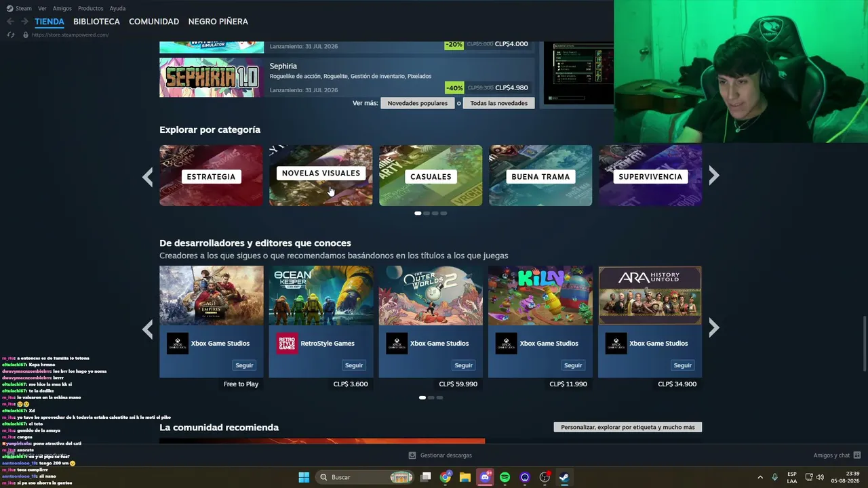The width and height of the screenshot is (868, 488).
Task: Click Seguir on the Kiln card
Action: pos(573,365)
